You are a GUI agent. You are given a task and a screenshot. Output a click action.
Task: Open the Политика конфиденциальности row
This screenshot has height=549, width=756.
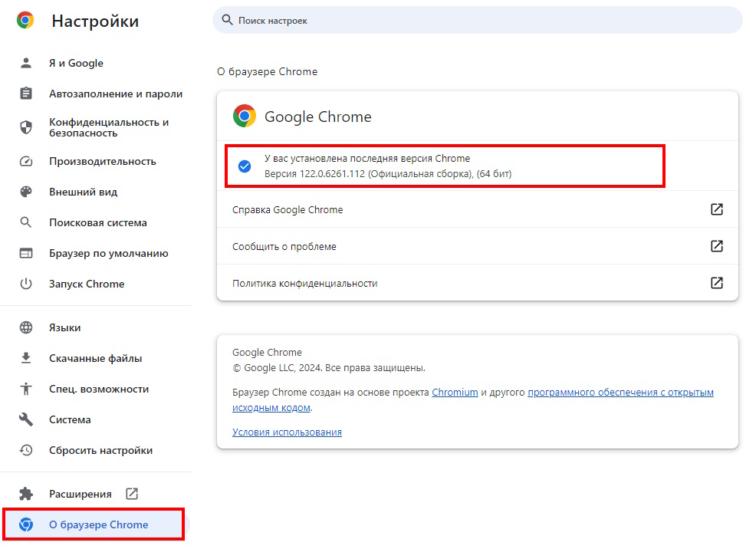tap(478, 283)
